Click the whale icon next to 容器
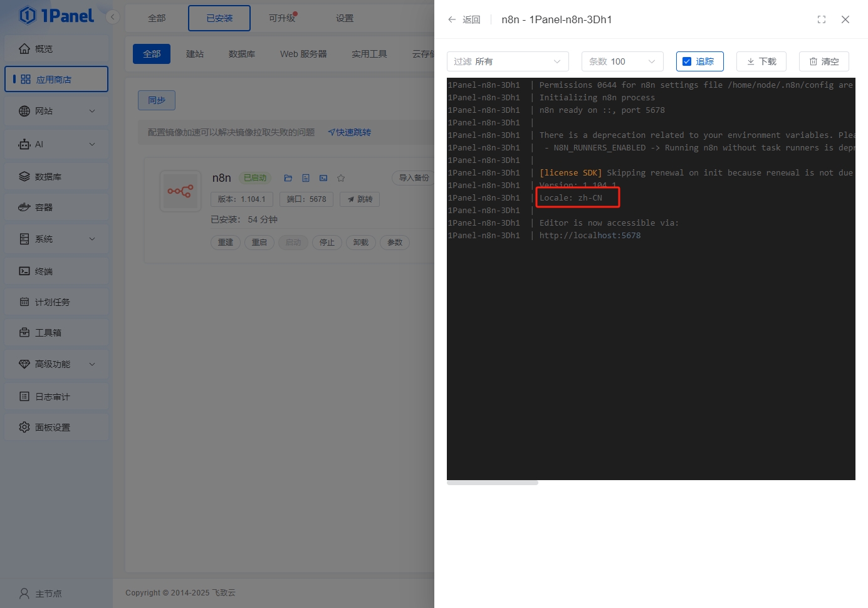 (x=24, y=207)
